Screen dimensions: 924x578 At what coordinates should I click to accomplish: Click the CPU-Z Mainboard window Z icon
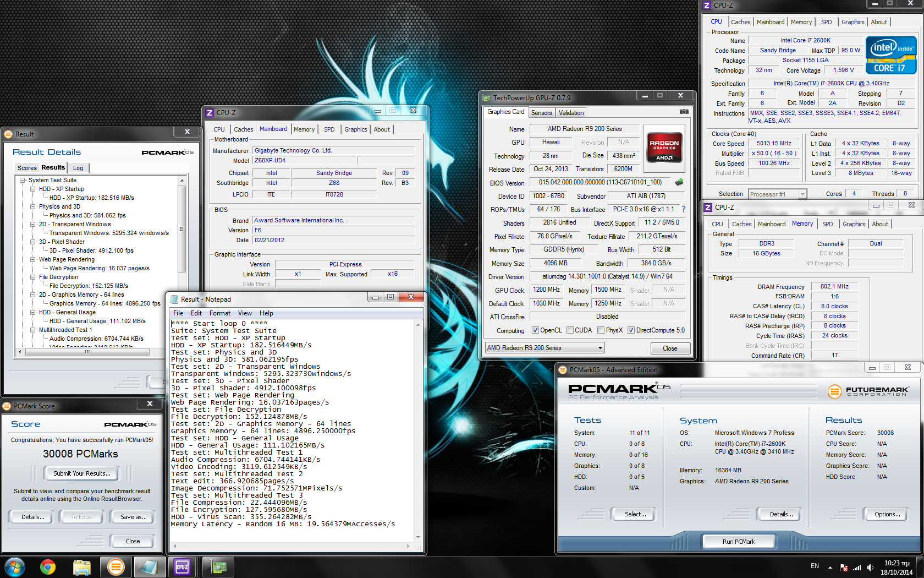point(210,113)
